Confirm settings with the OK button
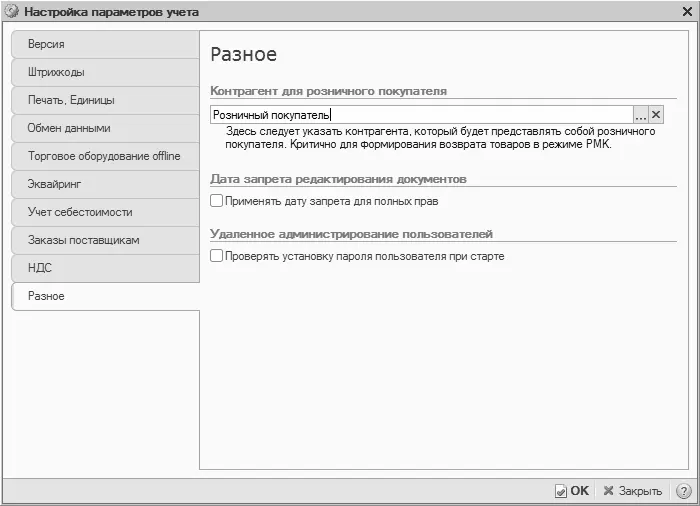Image resolution: width=700 pixels, height=506 pixels. click(572, 491)
